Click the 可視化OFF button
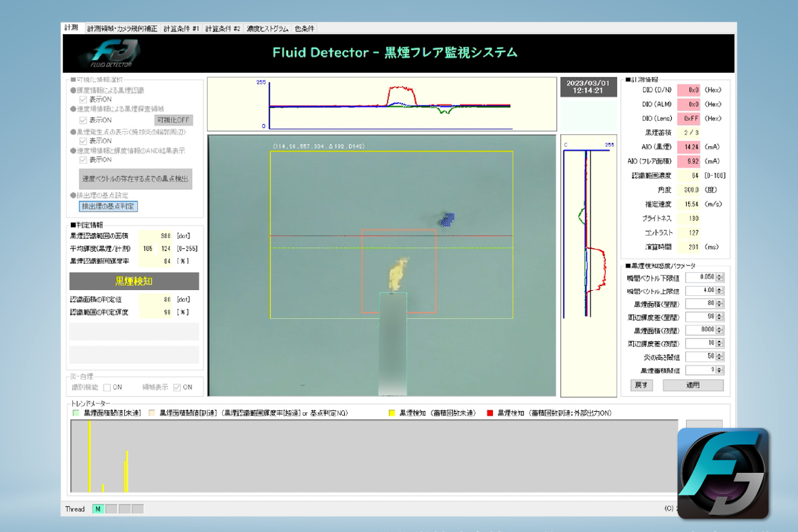The height and width of the screenshot is (532, 798). [x=173, y=120]
